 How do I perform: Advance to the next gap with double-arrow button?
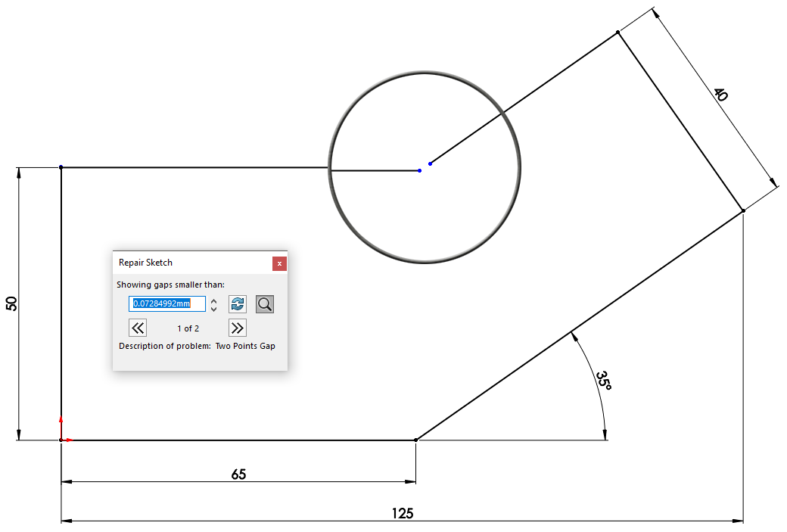(237, 328)
